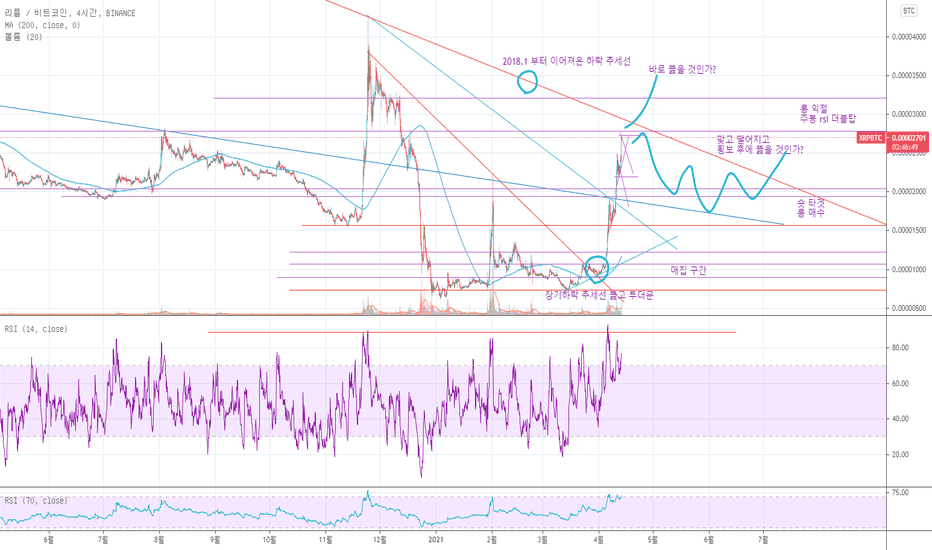Screen dimensions: 932x550
Task: Click the 3월 time axis label
Action: [542, 540]
